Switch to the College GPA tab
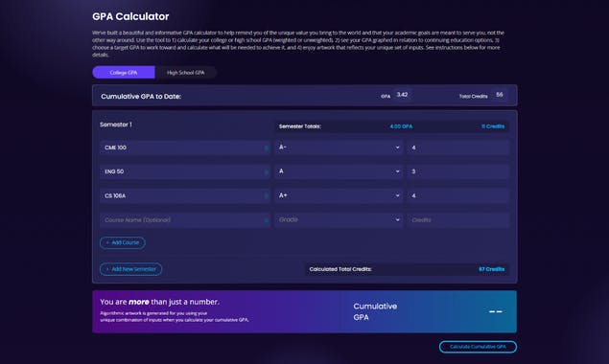 124,72
